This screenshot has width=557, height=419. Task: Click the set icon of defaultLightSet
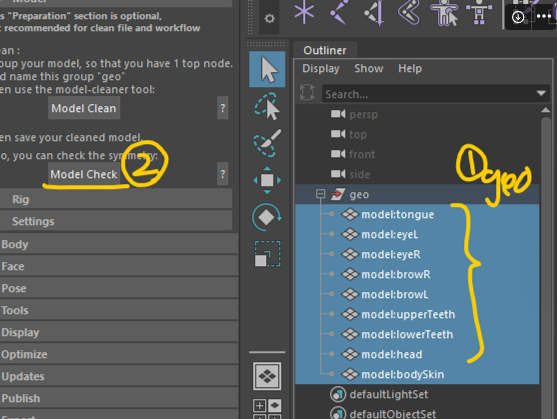pos(337,394)
